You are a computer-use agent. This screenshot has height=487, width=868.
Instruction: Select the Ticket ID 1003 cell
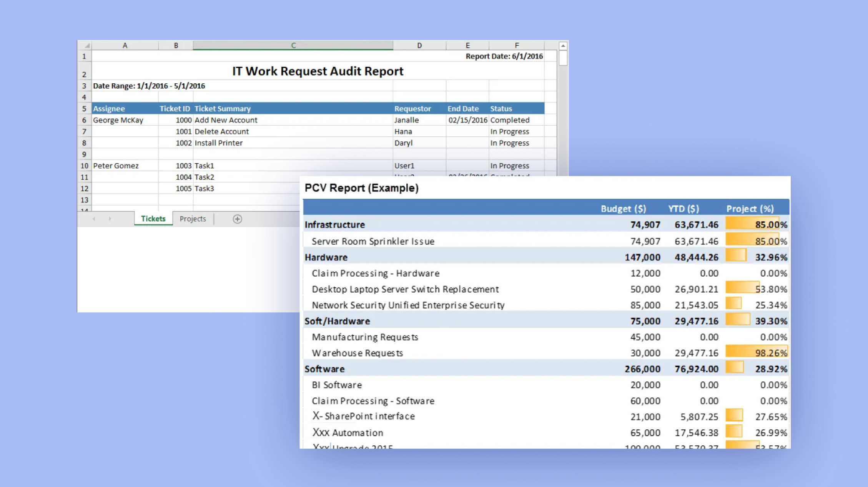click(x=184, y=166)
